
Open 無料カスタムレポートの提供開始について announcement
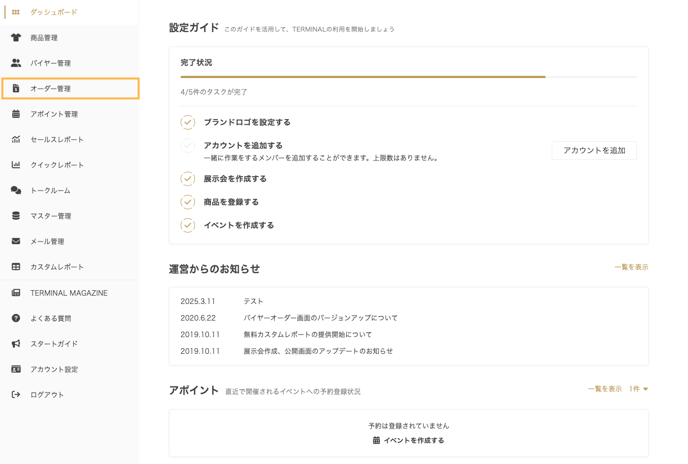[x=308, y=335]
